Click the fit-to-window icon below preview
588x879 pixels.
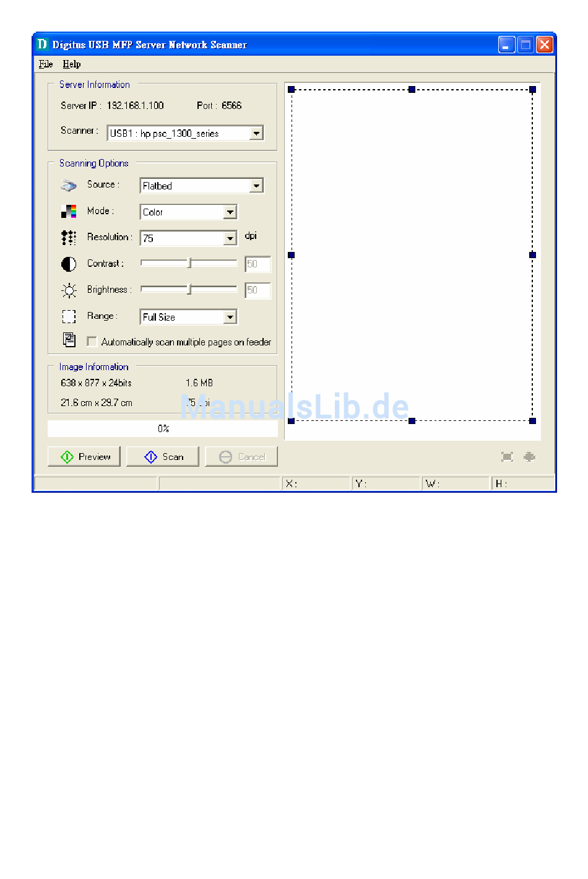(507, 457)
